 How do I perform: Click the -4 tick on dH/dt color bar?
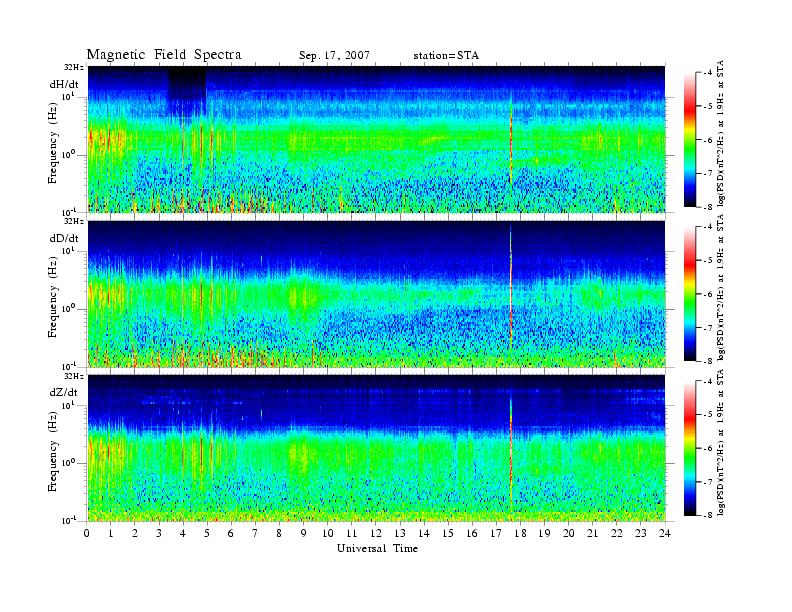point(708,73)
